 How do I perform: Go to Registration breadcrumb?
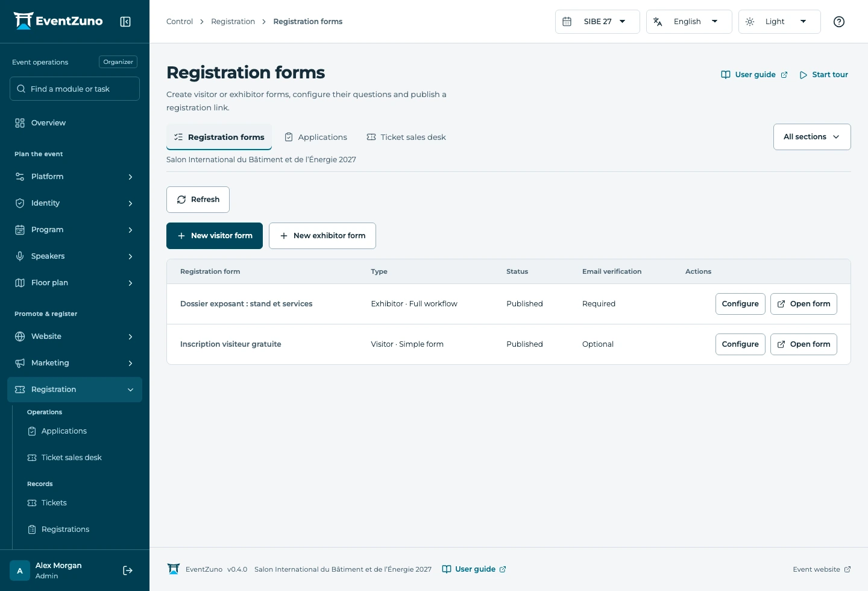coord(233,22)
